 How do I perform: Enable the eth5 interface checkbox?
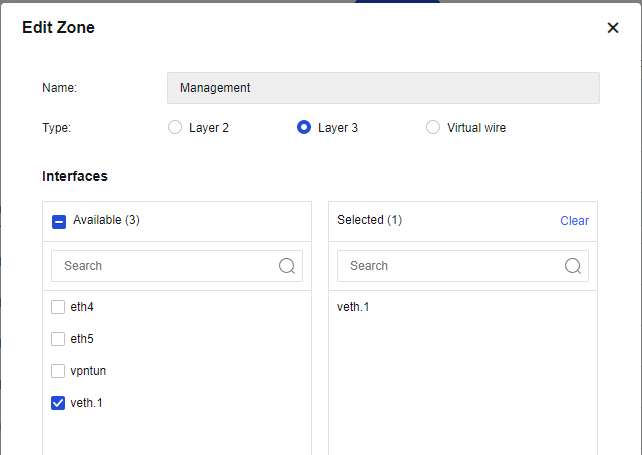click(x=58, y=339)
